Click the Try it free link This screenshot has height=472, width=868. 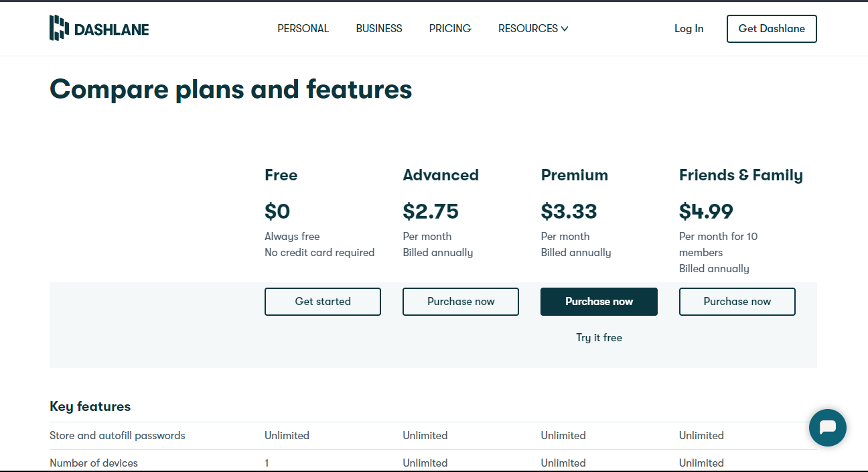pos(599,337)
